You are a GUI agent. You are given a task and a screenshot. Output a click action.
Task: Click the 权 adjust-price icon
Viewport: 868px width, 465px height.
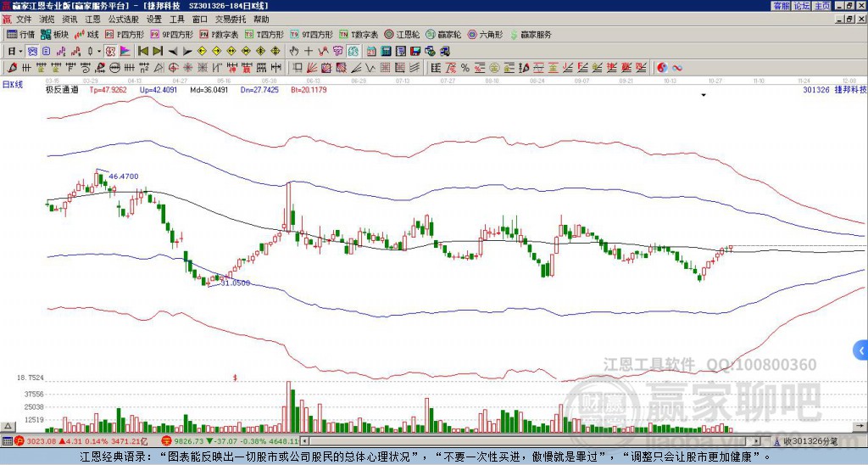pos(110,52)
